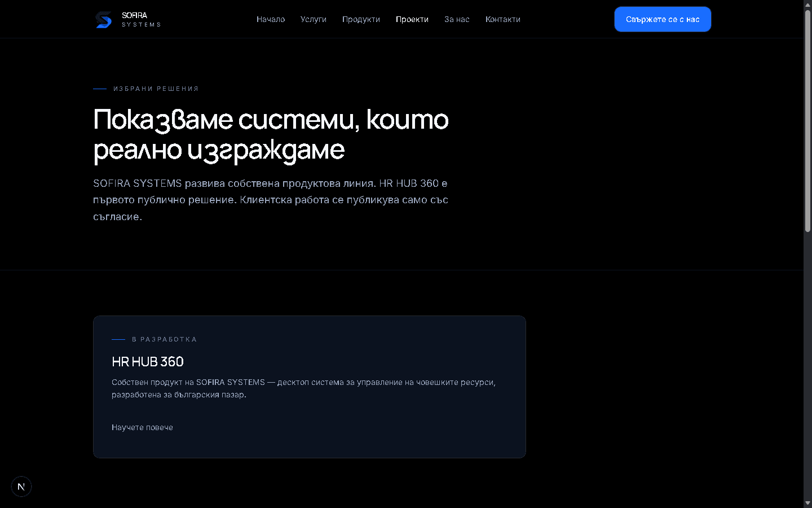The height and width of the screenshot is (508, 812).
Task: Open the За нас page
Action: click(x=457, y=19)
